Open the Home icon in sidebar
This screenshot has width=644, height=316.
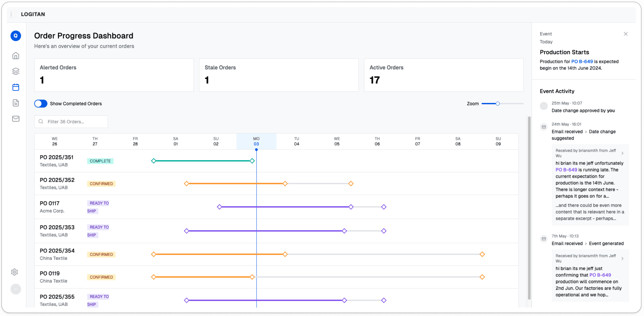point(16,56)
